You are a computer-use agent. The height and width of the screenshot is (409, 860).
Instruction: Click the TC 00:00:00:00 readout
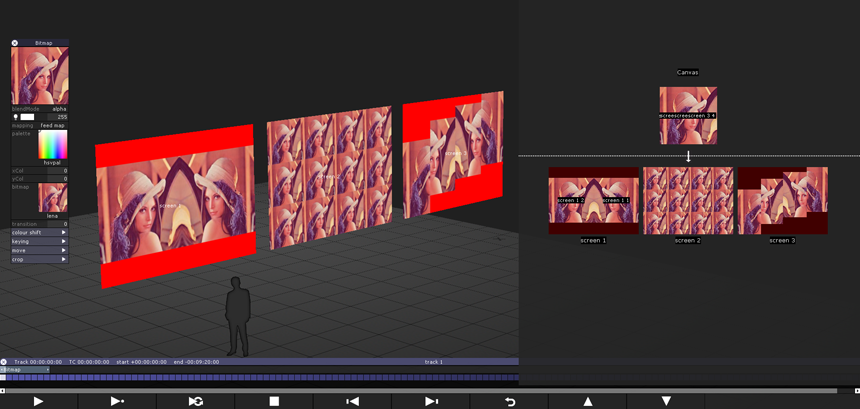pyautogui.click(x=89, y=362)
